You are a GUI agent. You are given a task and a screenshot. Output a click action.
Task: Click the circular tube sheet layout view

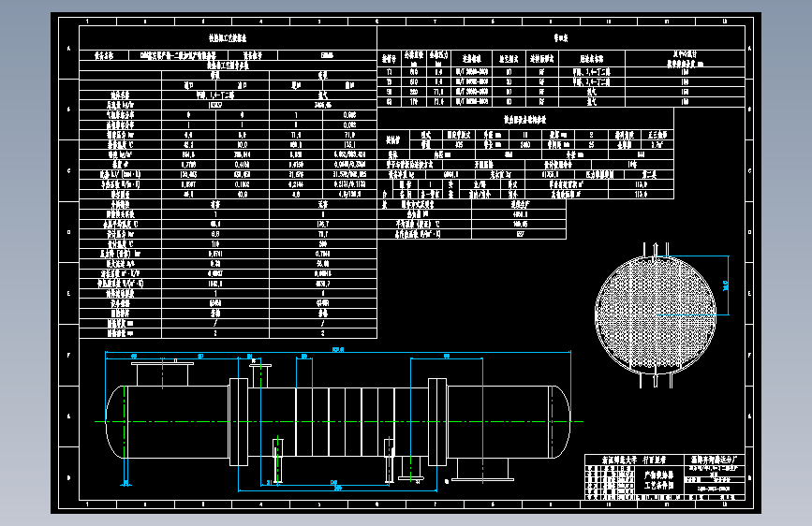pos(656,314)
